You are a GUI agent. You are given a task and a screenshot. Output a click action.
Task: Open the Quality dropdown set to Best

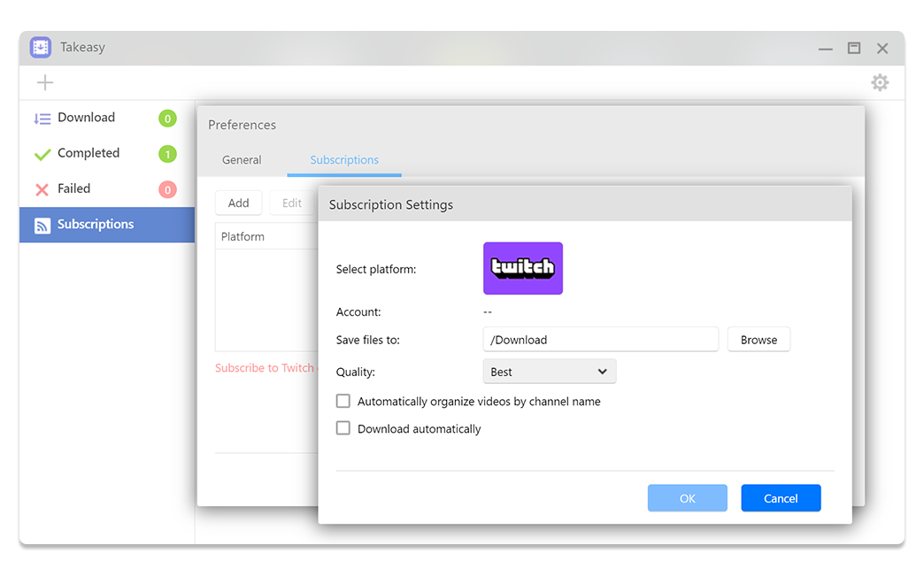(550, 372)
